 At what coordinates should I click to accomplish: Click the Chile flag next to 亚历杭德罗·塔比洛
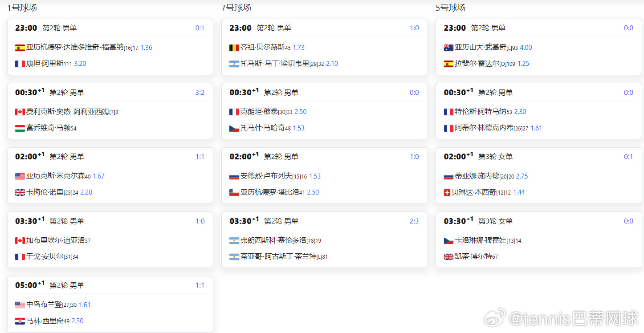click(234, 192)
